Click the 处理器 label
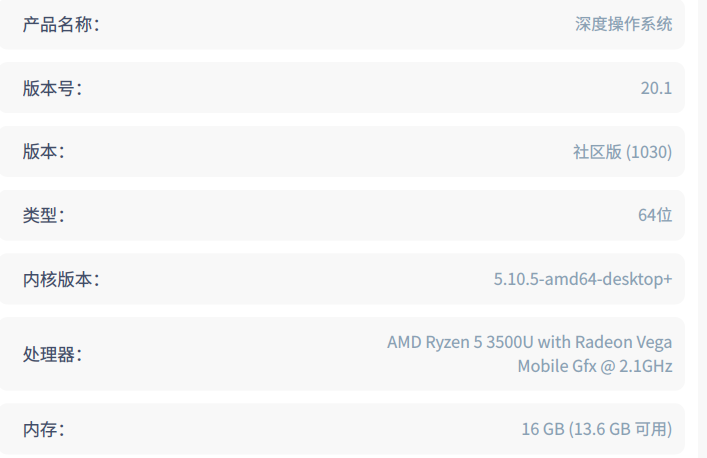This screenshot has width=707, height=458. pyautogui.click(x=52, y=354)
